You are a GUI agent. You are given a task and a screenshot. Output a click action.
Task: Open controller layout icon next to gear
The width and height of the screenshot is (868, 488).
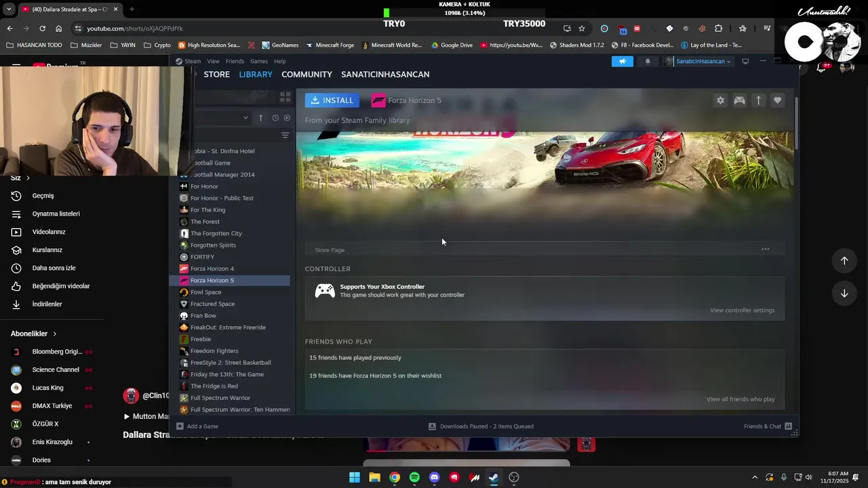pos(739,100)
